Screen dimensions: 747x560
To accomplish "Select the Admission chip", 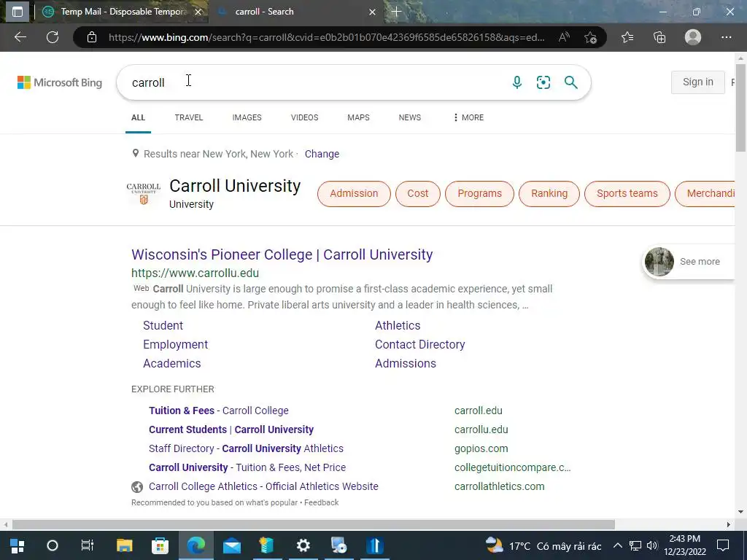I will click(x=354, y=193).
